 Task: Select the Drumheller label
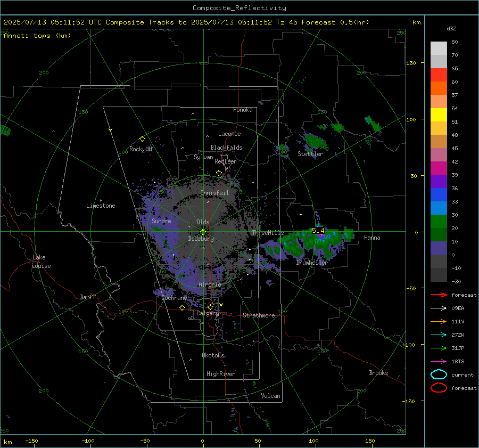click(312, 263)
